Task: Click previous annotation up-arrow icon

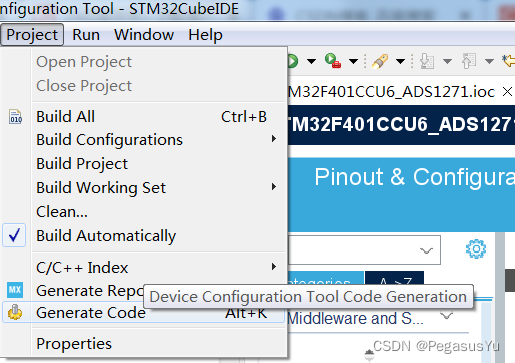Action: 469,61
